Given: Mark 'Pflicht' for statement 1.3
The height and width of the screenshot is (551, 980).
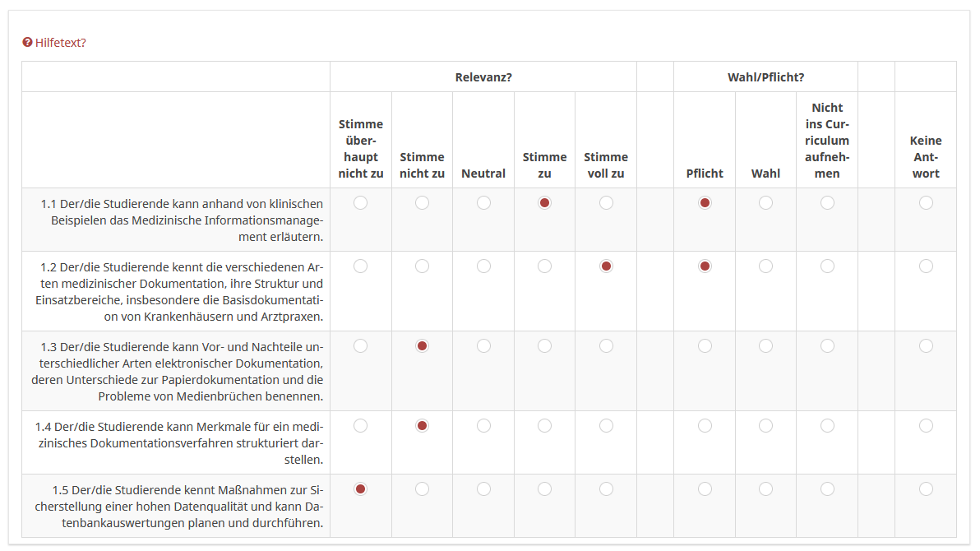Looking at the screenshot, I should point(705,346).
